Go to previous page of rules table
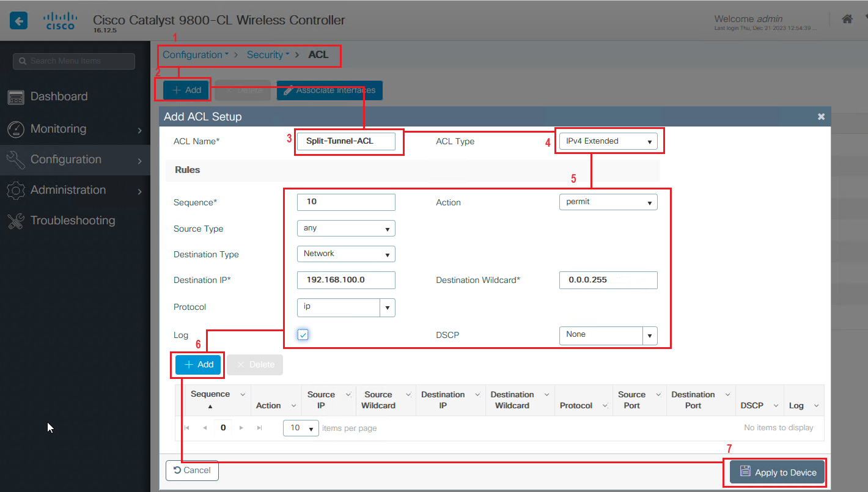 tap(205, 428)
